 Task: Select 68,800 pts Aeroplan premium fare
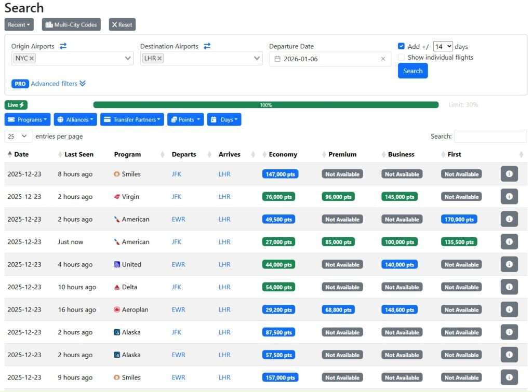(x=338, y=309)
